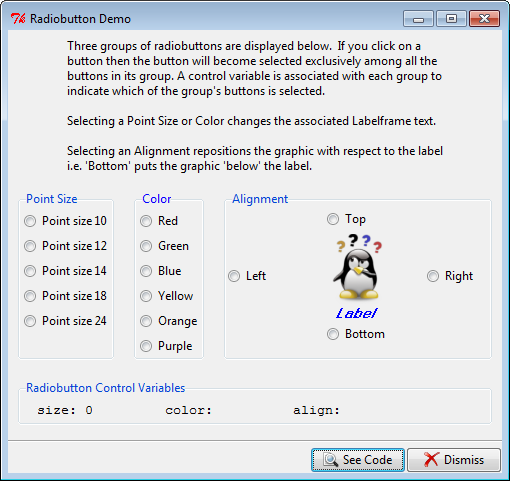Pick the Orange color radio button
The width and height of the screenshot is (510, 481).
(169, 321)
